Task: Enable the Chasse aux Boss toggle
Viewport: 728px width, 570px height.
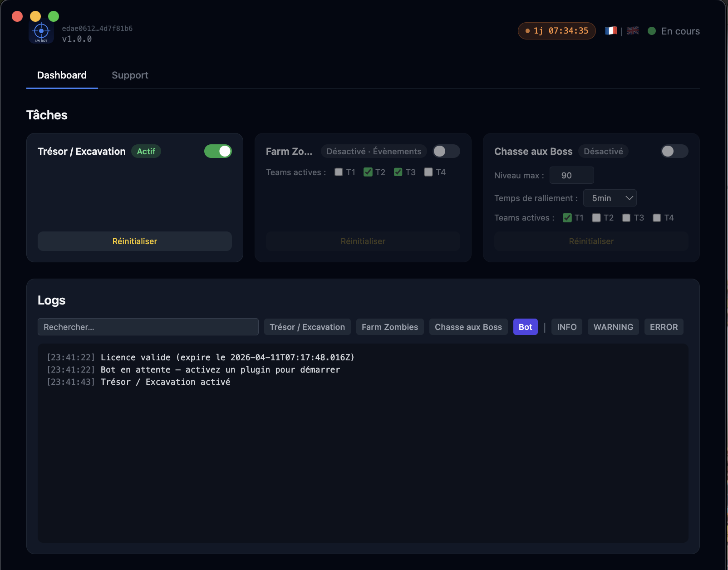Action: point(674,151)
